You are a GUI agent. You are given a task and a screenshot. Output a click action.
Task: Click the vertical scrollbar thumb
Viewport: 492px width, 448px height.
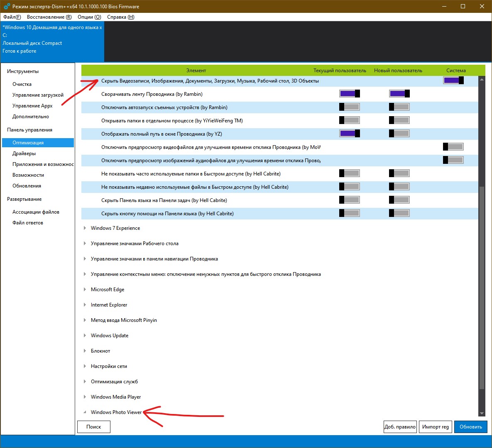[x=482, y=286]
